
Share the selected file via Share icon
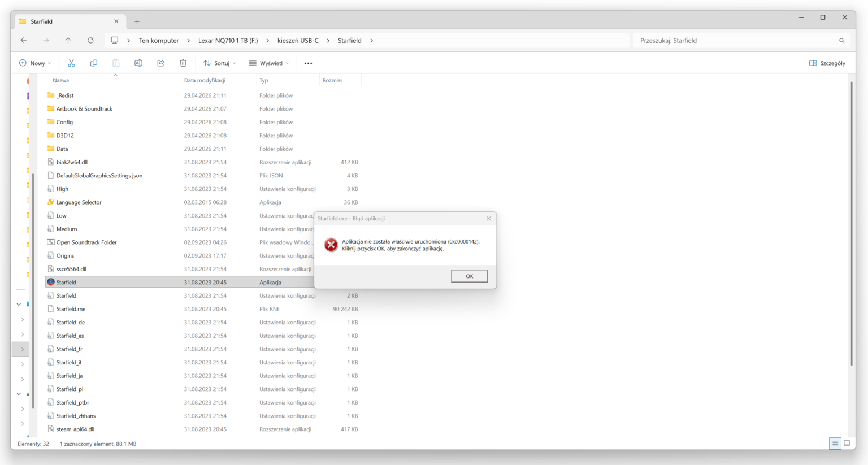click(160, 63)
